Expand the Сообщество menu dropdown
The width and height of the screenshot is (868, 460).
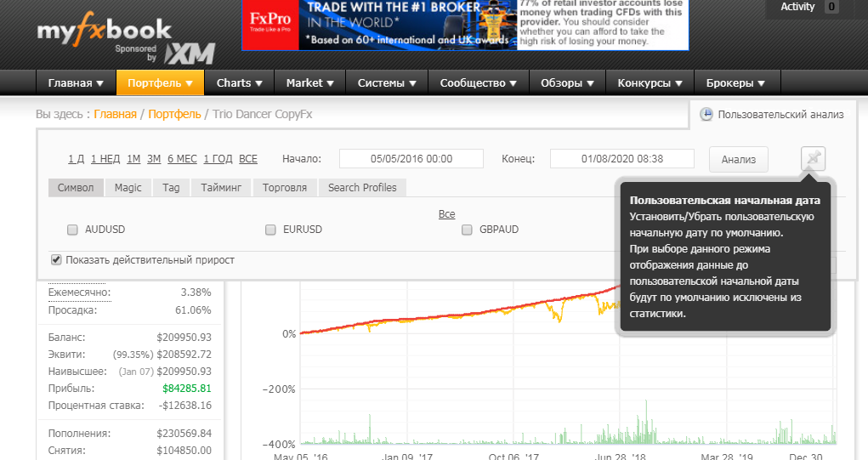tap(479, 83)
